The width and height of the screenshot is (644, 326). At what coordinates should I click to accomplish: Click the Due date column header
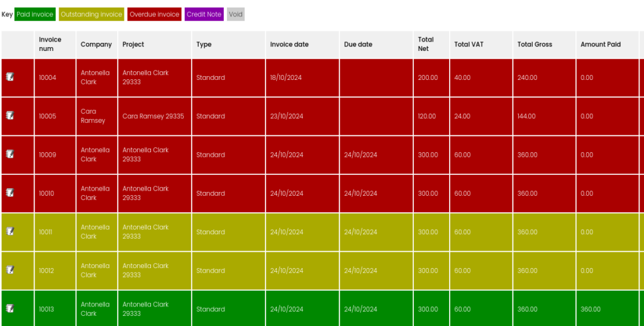[x=358, y=45]
